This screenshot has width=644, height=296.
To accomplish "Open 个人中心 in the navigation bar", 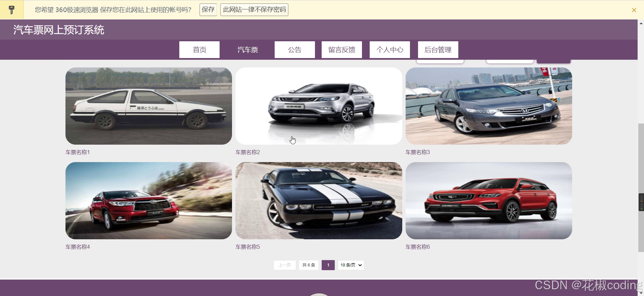I will (390, 50).
